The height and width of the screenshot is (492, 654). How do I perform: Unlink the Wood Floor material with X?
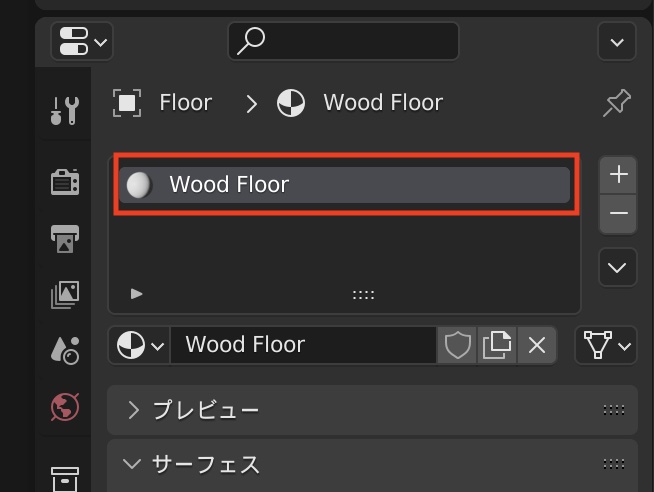tap(537, 345)
